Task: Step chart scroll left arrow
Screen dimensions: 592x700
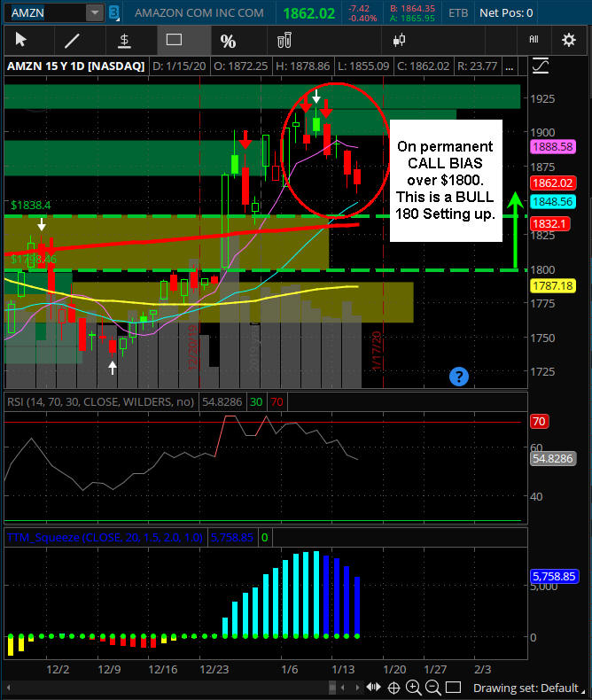Action: point(342,688)
